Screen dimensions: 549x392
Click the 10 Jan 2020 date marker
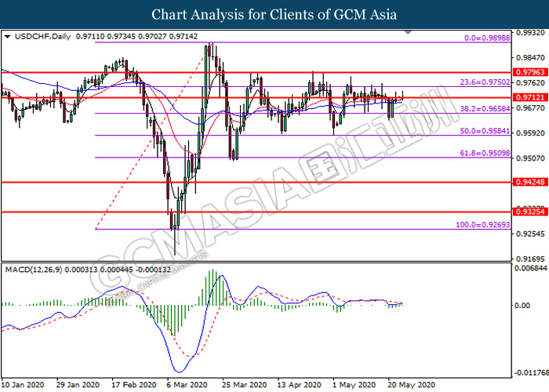pos(23,385)
